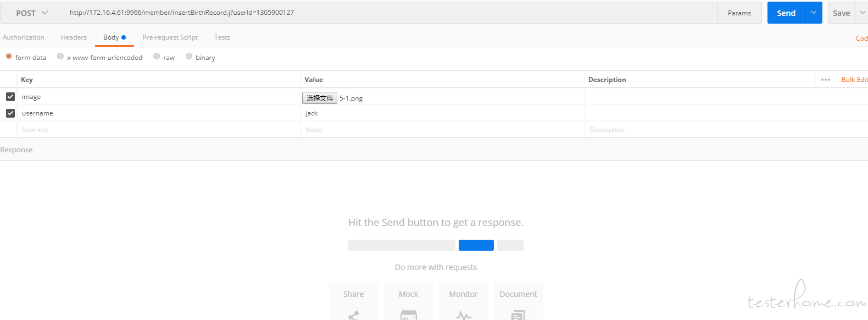Image resolution: width=868 pixels, height=320 pixels.
Task: Click the Bulk Edit link
Action: [854, 80]
